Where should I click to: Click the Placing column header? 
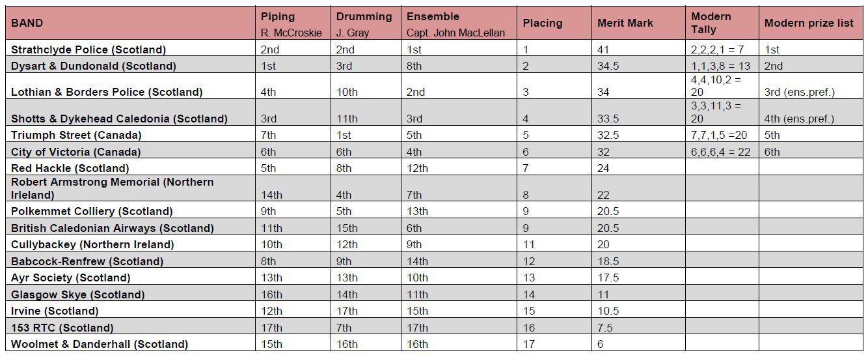555,23
